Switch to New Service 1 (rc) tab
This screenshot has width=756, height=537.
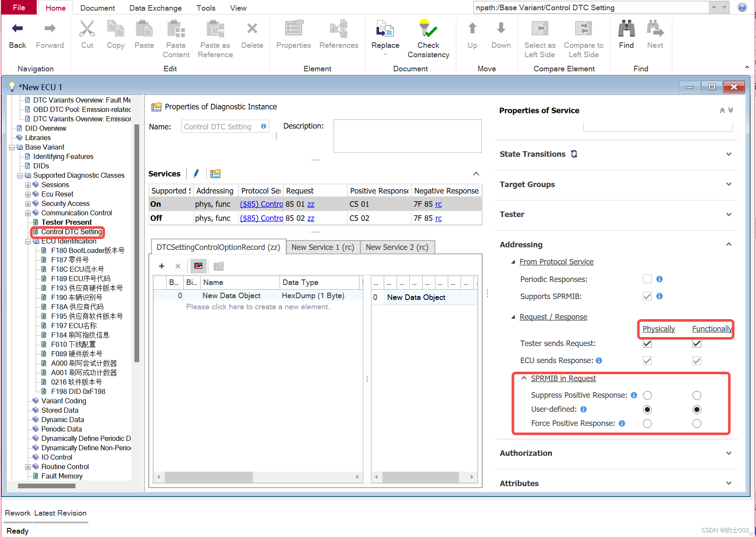pos(323,247)
